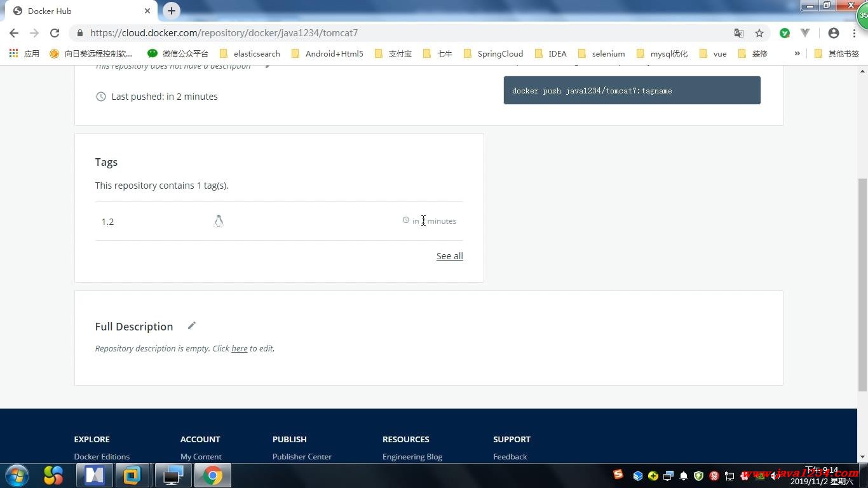
Task: Expand the hidden bookmarks chevron
Action: [x=797, y=53]
